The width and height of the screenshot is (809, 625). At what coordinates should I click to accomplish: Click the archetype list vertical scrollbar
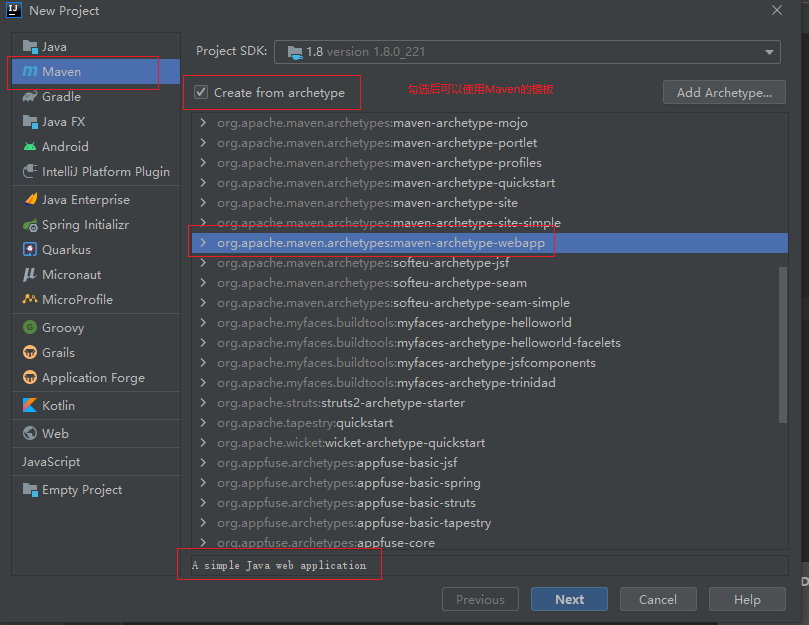(x=783, y=345)
